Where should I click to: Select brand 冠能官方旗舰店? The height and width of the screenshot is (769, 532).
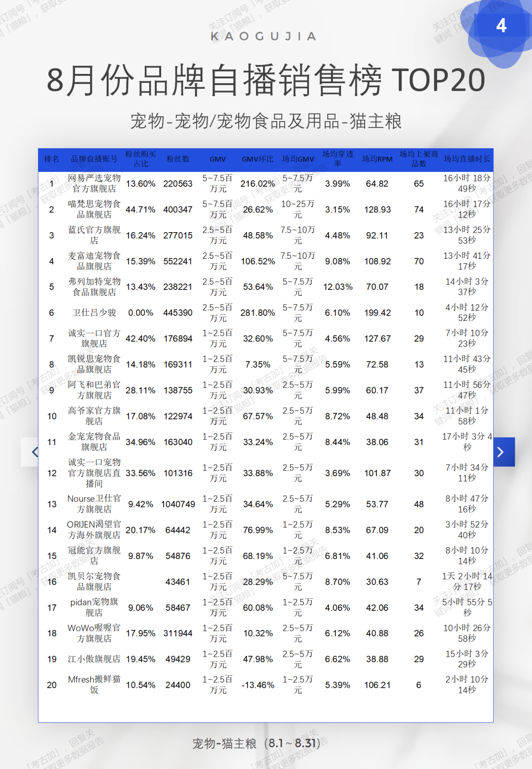(x=94, y=556)
